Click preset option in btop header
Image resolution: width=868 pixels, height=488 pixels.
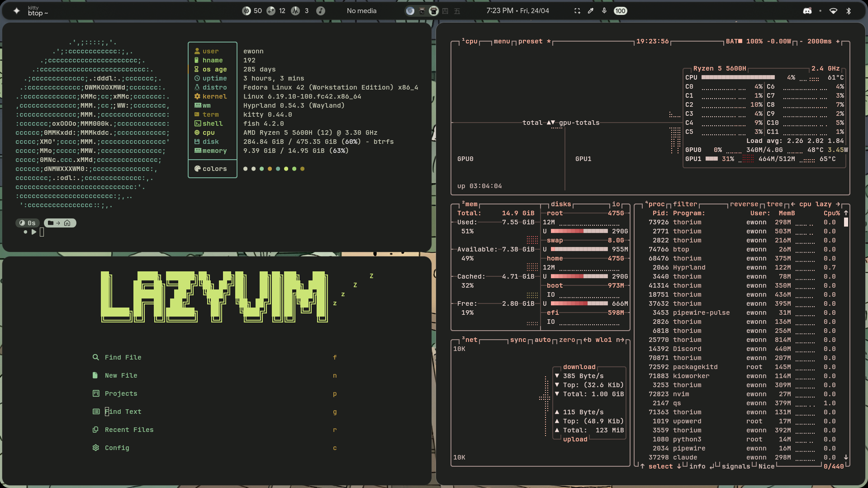[x=534, y=41]
